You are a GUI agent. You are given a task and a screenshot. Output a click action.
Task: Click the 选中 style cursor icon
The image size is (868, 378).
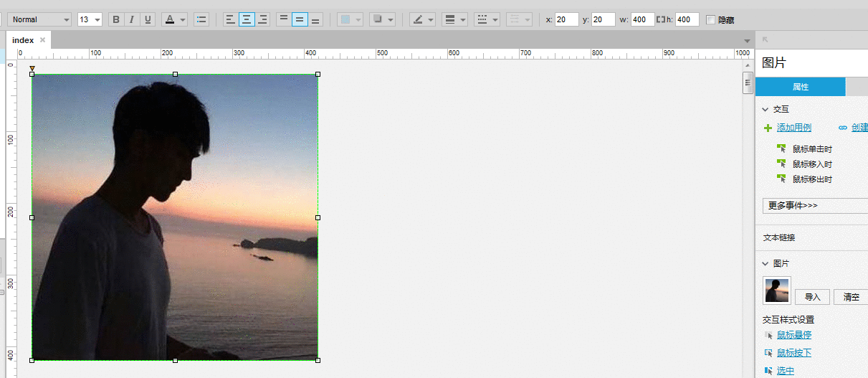769,371
